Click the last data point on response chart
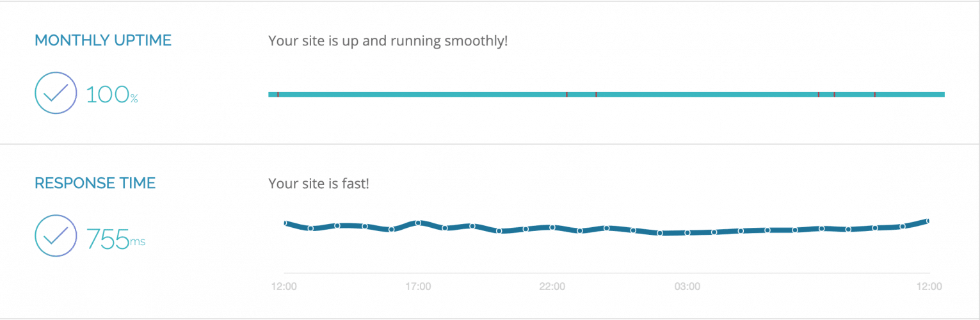This screenshot has width=980, height=320. tap(928, 221)
